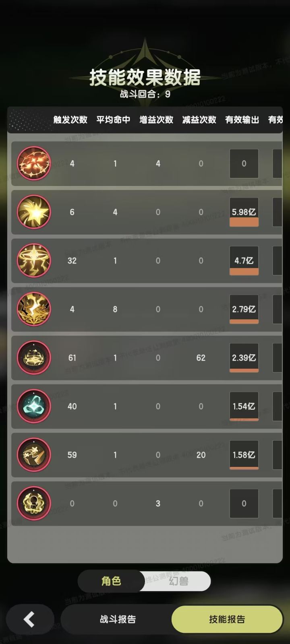Switch to 幻兽 toggle option

[x=178, y=581]
